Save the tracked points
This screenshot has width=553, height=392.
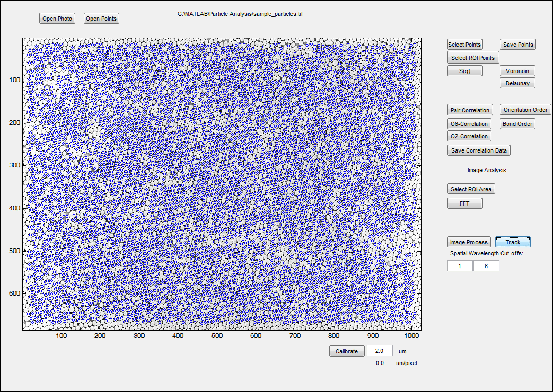[518, 44]
